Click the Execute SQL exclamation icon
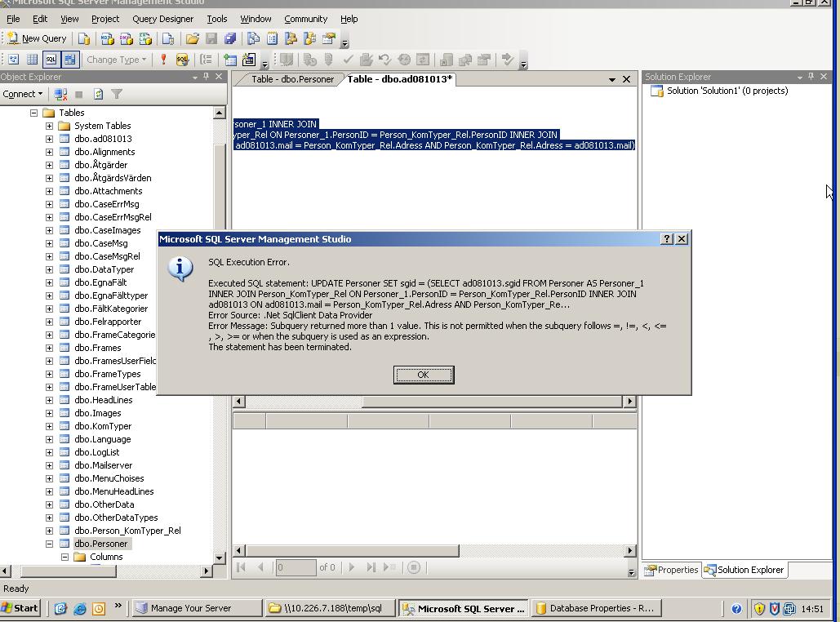The image size is (840, 622). tap(163, 60)
